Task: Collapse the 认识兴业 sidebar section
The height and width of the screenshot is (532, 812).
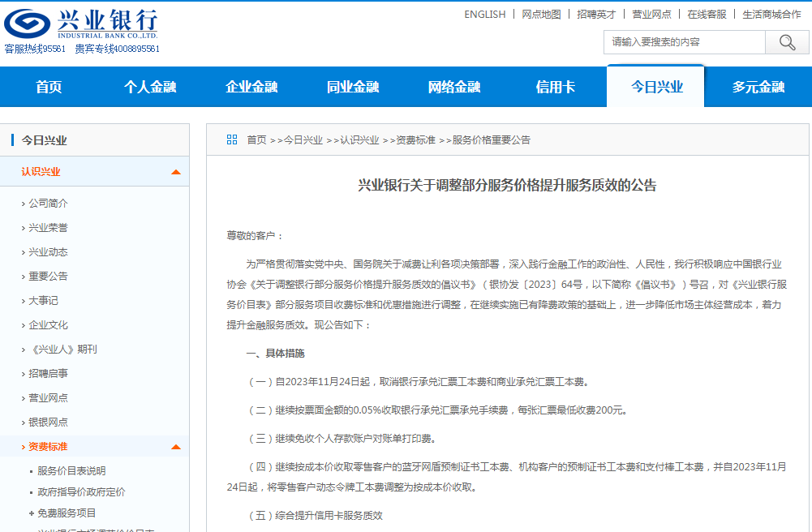Action: [176, 172]
